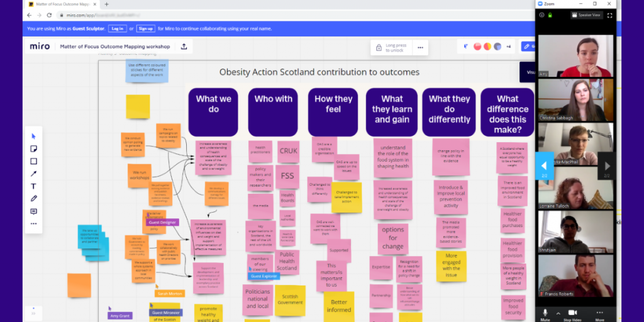Click the Log in button
The image size is (644, 322).
(x=118, y=29)
